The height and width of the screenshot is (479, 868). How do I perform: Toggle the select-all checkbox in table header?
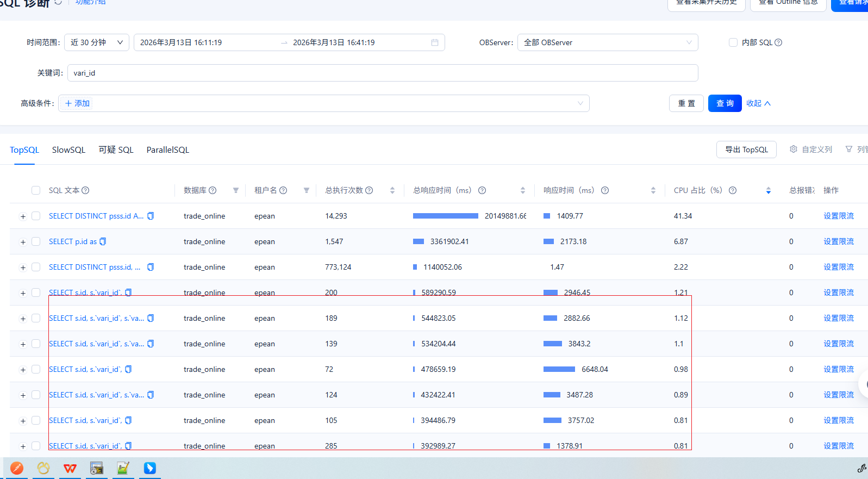[36, 190]
